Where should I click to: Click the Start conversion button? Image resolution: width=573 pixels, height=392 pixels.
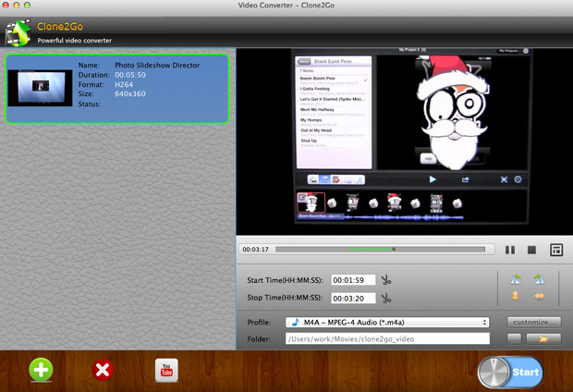[x=511, y=371]
